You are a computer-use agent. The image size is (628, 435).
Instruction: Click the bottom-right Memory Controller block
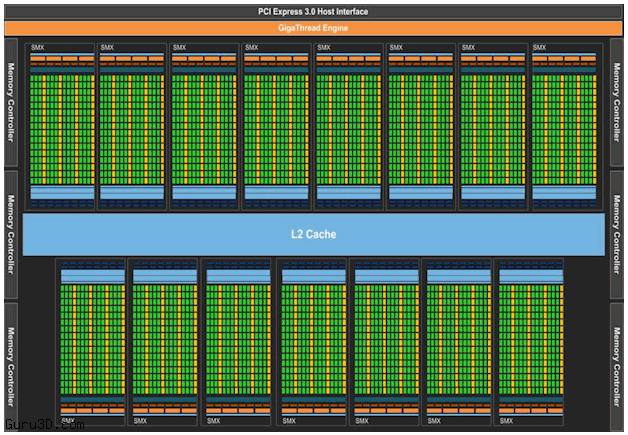(618, 365)
